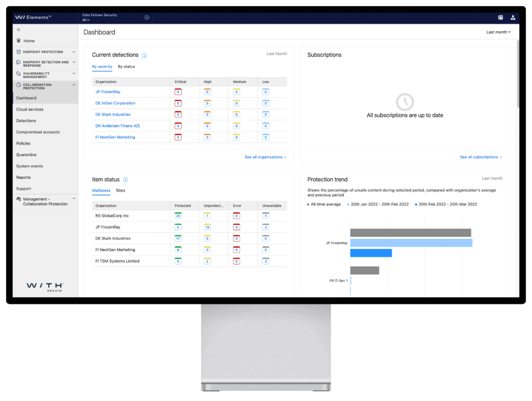Click Protected badge 8 for FI NextGen Marketing
This screenshot has width=532, height=401.
(178, 250)
